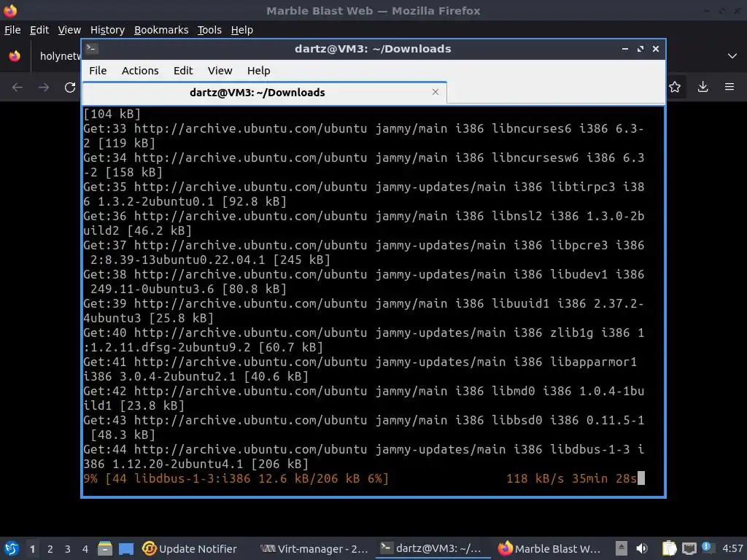Open the terminal's View menu
This screenshot has width=747, height=560.
pyautogui.click(x=220, y=71)
